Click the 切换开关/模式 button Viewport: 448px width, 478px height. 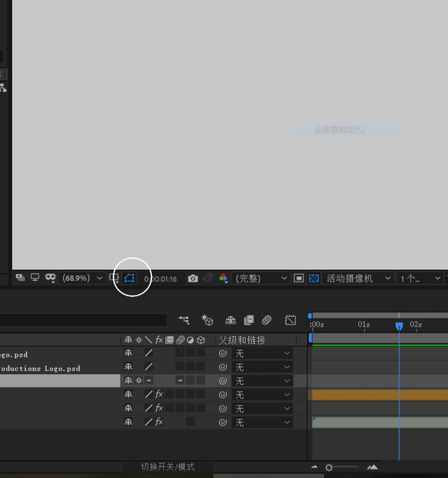tap(168, 466)
